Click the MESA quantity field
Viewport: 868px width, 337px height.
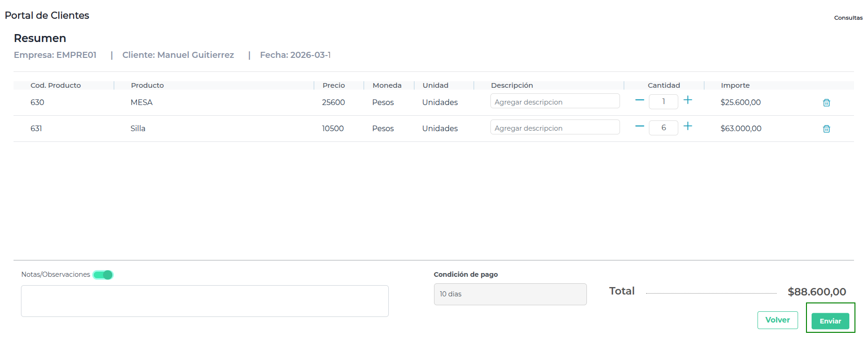click(x=663, y=102)
